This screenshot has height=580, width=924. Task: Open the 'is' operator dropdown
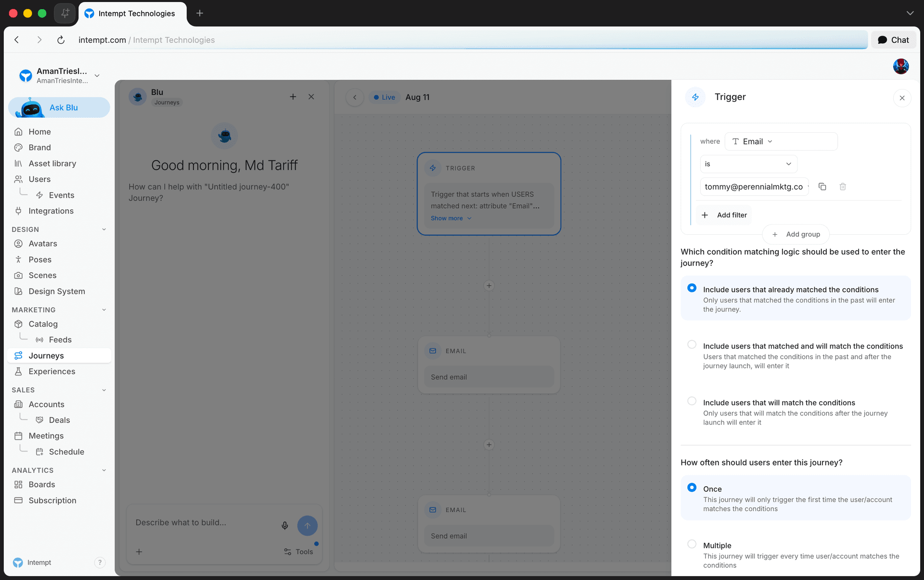(x=748, y=164)
